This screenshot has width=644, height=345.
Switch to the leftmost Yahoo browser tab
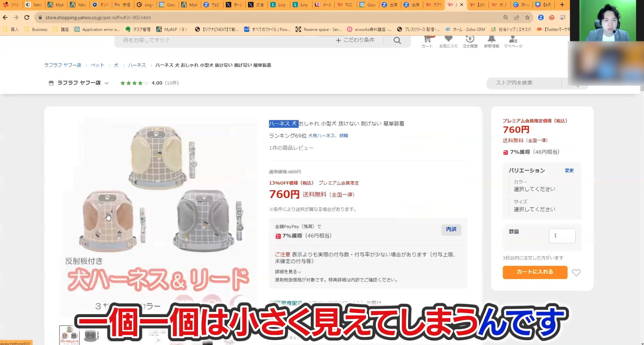click(34, 5)
